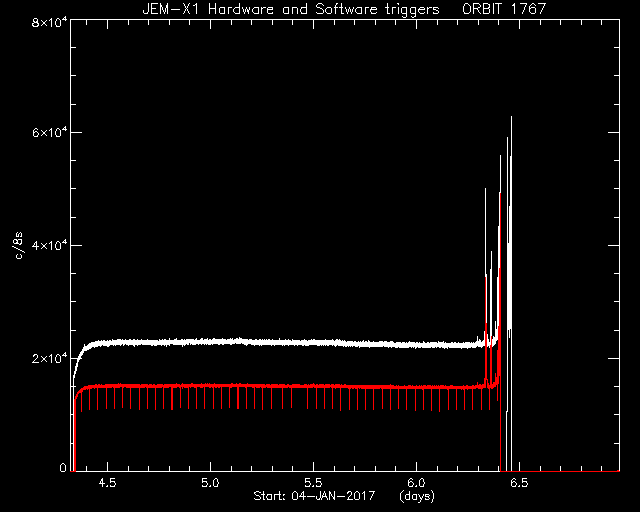640x512 pixels.
Task: Click the 5.0 x-axis tick label
Action: point(210,483)
